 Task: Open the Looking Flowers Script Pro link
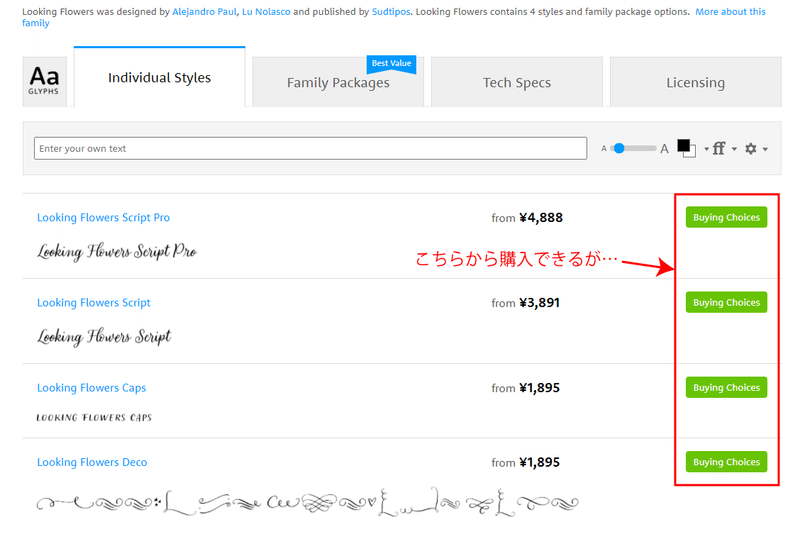[x=104, y=217]
